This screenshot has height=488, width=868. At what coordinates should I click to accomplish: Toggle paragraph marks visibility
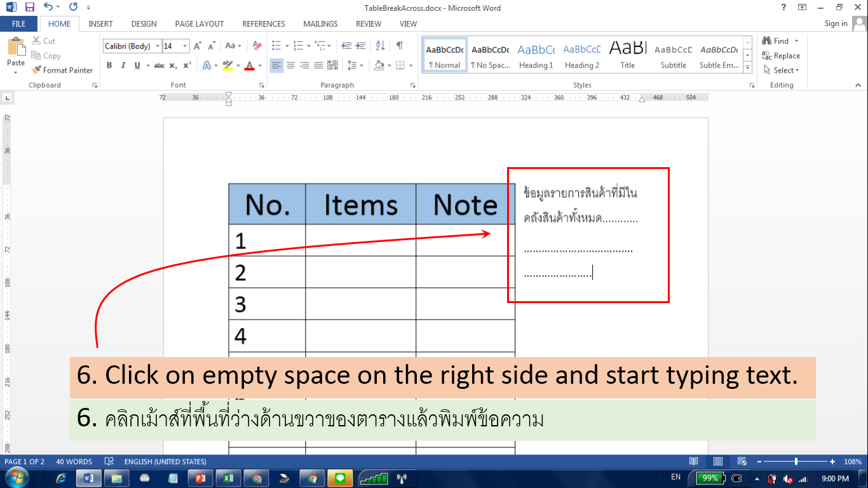click(x=399, y=46)
